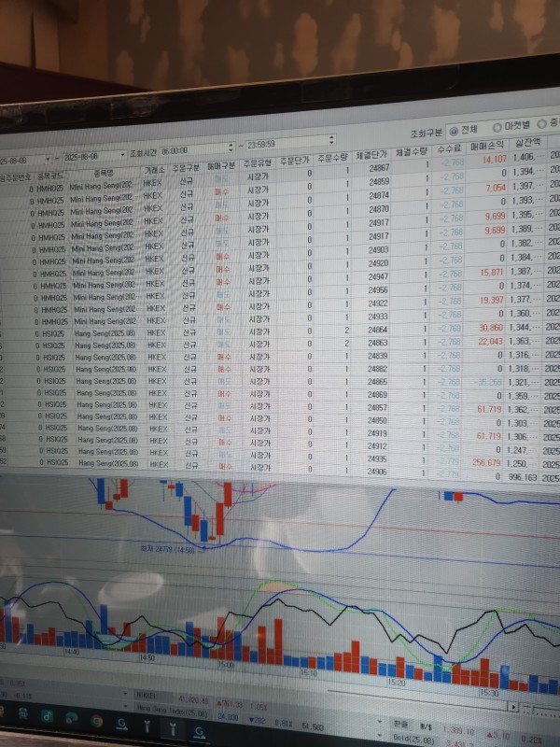The image size is (560, 747).
Task: Click the 주문단가 column header
Action: (294, 161)
